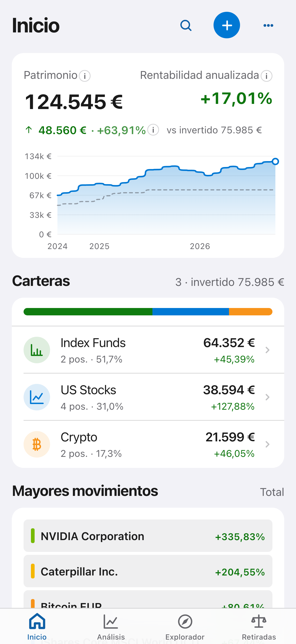Expand US Stocks portfolio chevron
This screenshot has width=296, height=644.
pos(267,397)
